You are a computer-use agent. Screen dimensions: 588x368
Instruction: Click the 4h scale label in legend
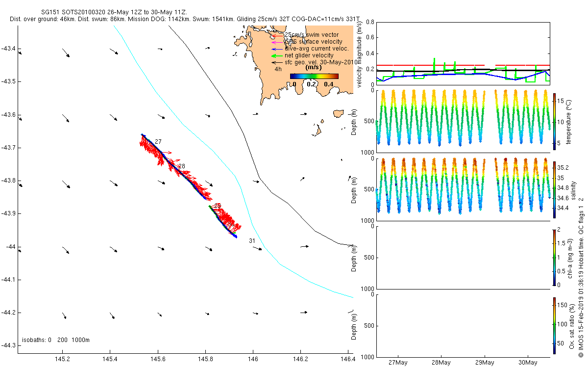point(278,70)
